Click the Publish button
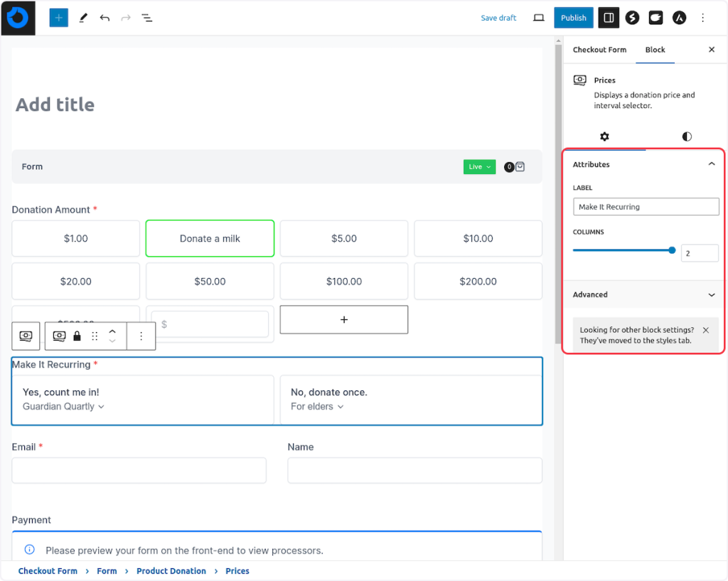Viewport: 728px width, 581px height. 573,18
